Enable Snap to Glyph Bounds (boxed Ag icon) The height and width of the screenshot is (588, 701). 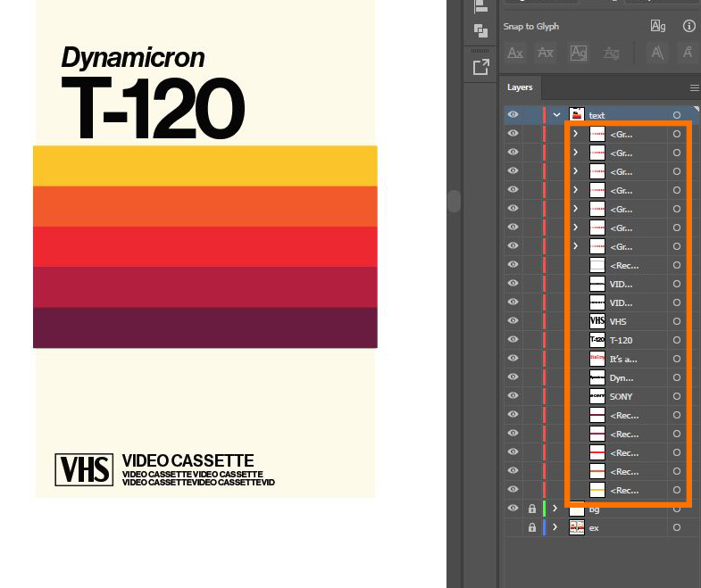[578, 54]
